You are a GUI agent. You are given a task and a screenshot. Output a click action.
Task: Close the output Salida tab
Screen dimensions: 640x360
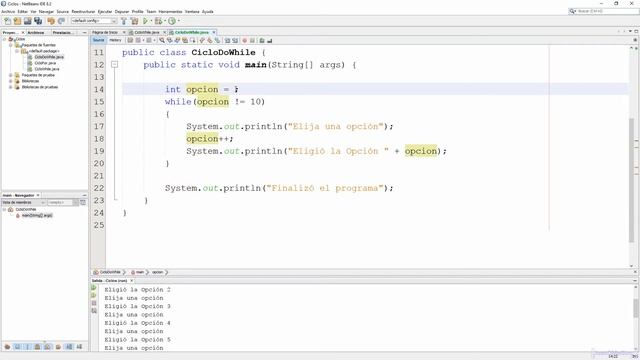(131, 281)
